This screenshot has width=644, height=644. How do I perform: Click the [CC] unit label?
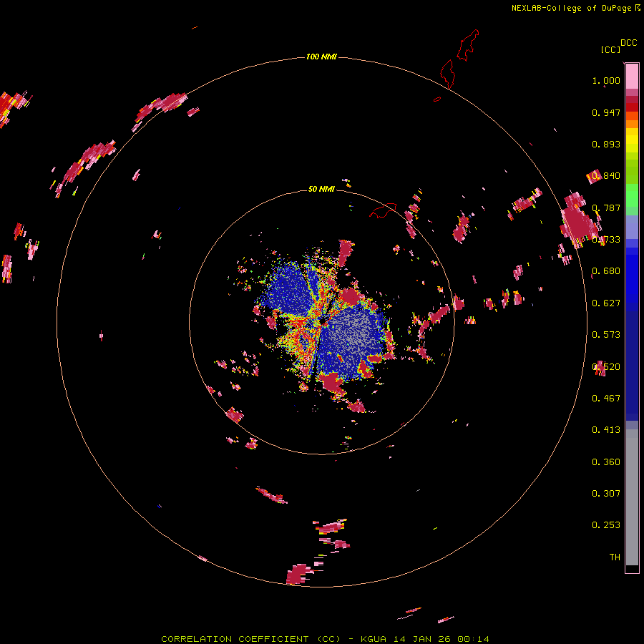point(610,49)
